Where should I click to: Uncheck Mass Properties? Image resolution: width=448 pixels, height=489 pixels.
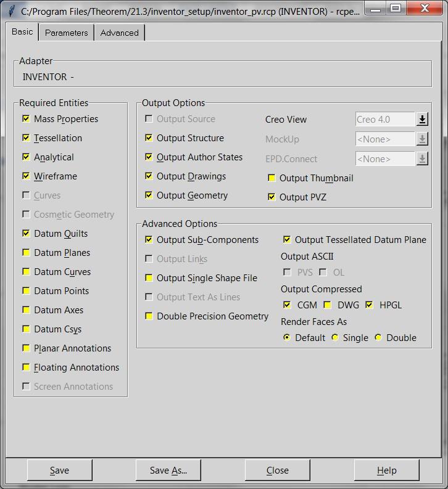pos(26,118)
